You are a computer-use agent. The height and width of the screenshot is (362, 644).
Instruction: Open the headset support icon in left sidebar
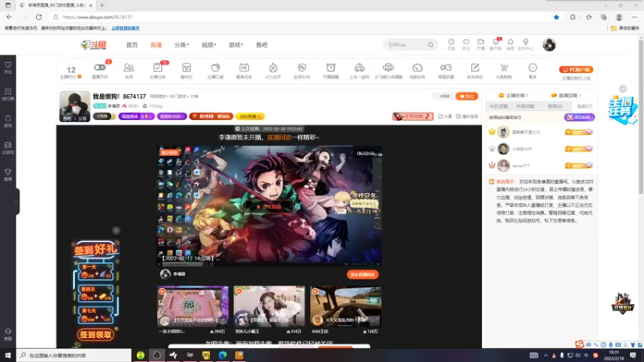[8, 331]
